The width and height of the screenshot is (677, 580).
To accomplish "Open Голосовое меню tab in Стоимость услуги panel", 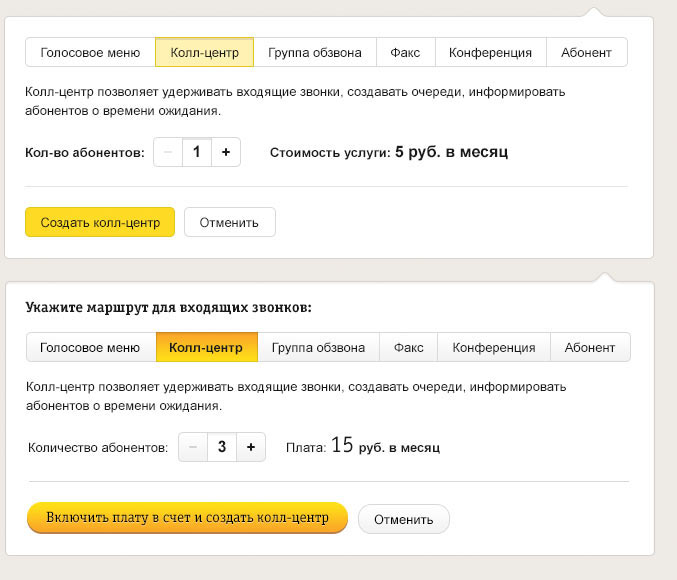I will coord(90,52).
